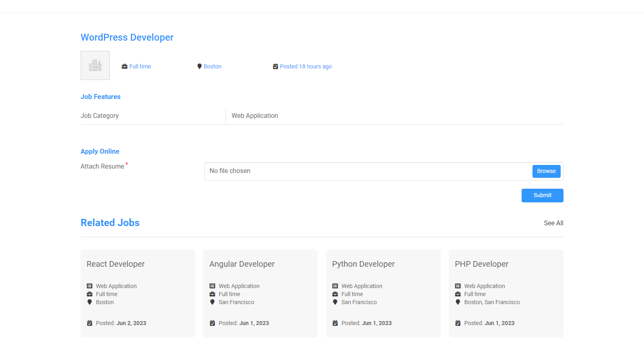Click the Job Features heading
644x350 pixels.
[x=101, y=97]
